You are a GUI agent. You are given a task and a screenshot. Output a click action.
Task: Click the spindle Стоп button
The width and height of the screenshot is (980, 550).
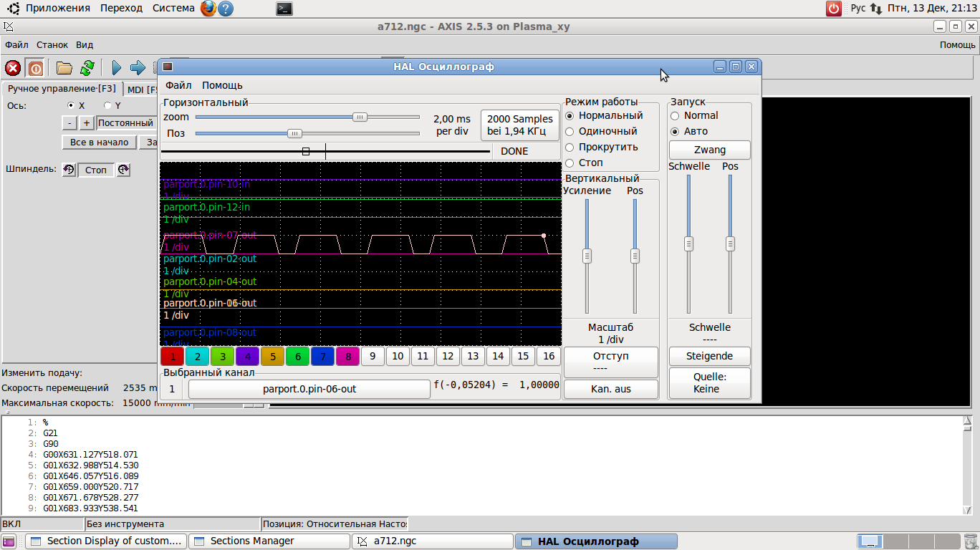(x=96, y=170)
